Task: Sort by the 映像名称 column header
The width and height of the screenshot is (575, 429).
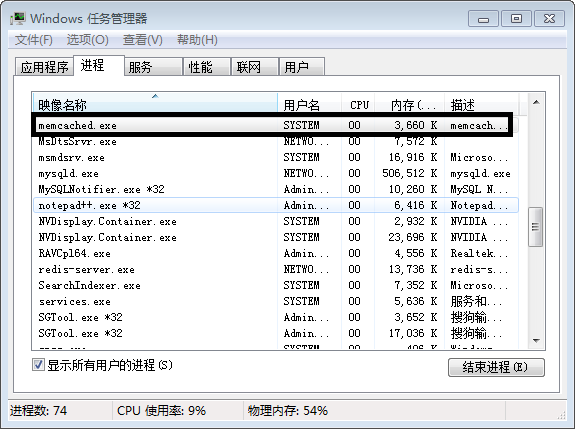Action: [x=155, y=104]
